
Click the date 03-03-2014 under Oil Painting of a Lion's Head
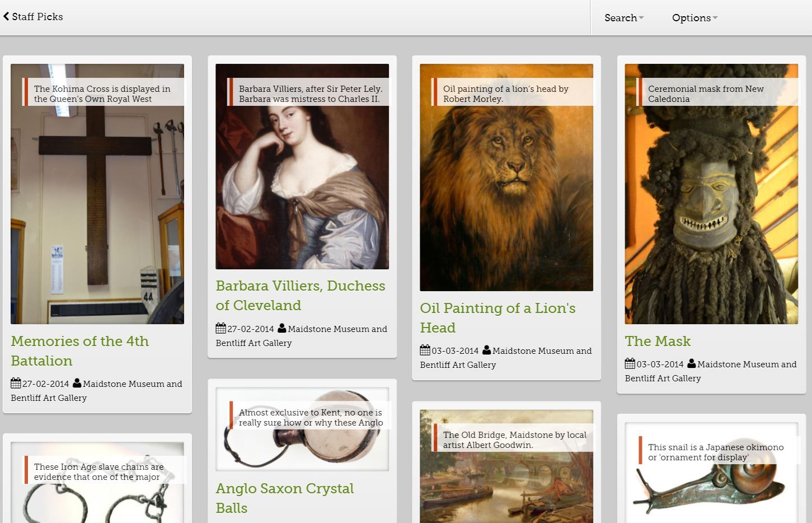point(455,351)
